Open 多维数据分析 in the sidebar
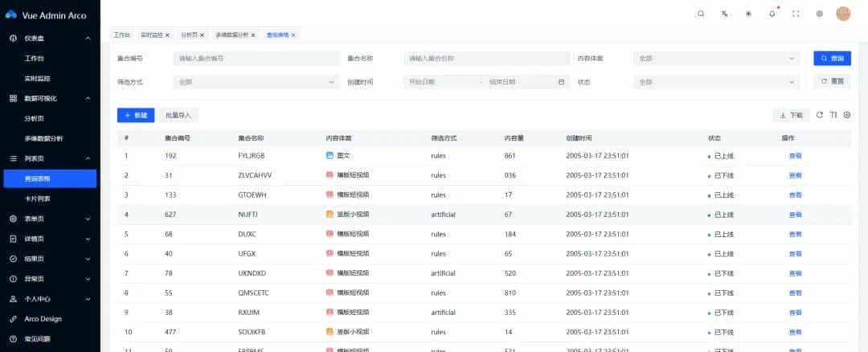The image size is (868, 352). click(x=43, y=138)
